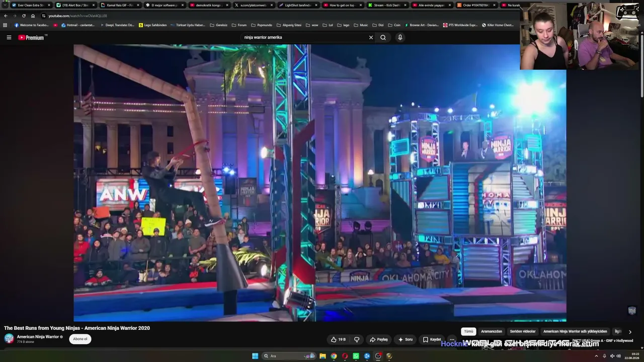Screen dimensions: 644x362
Task: Go to YouTube Premium home logo
Action: (x=31, y=37)
